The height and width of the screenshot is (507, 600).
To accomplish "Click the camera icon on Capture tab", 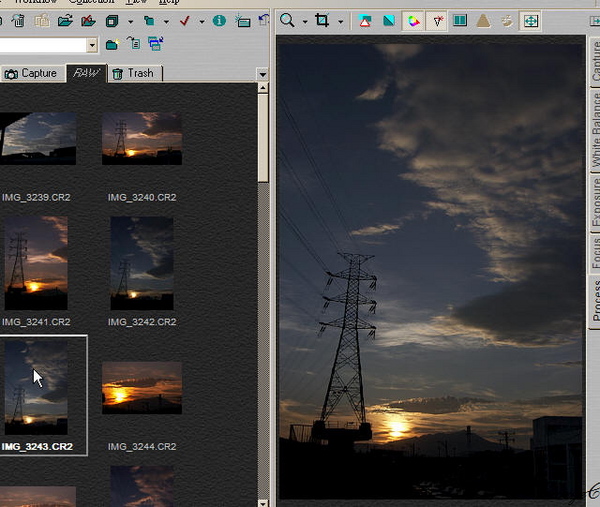I will point(11,74).
